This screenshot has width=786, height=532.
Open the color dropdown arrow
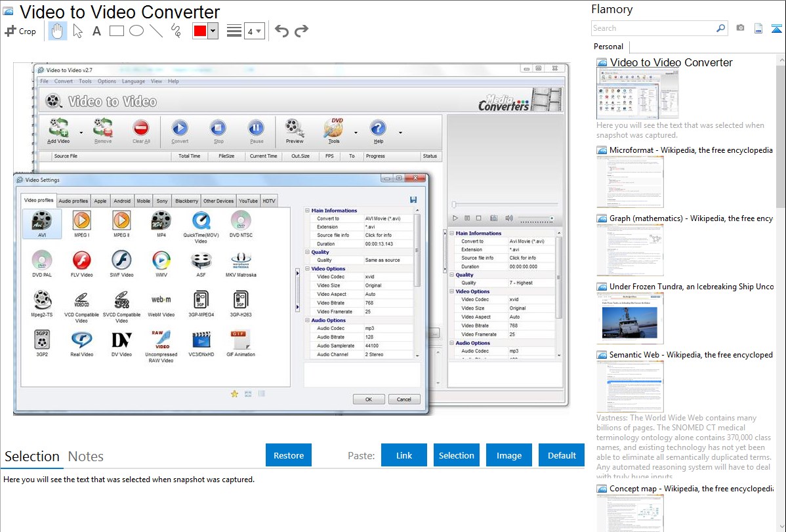(x=213, y=31)
